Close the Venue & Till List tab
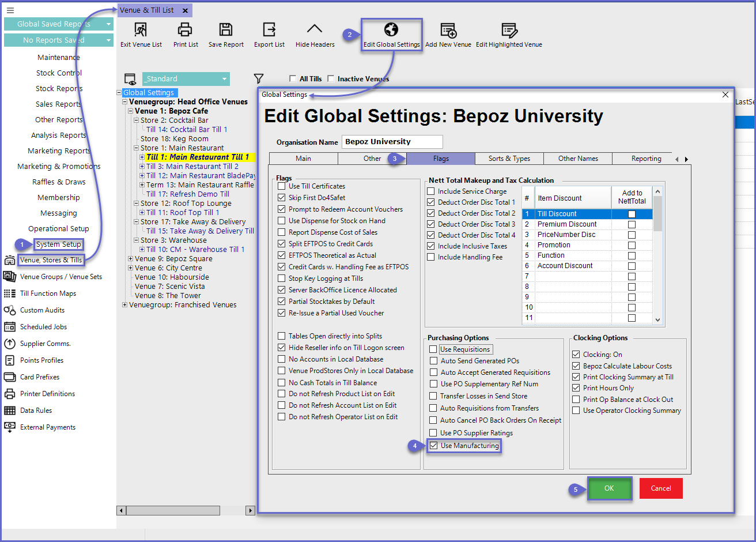Image resolution: width=756 pixels, height=542 pixels. pos(185,10)
